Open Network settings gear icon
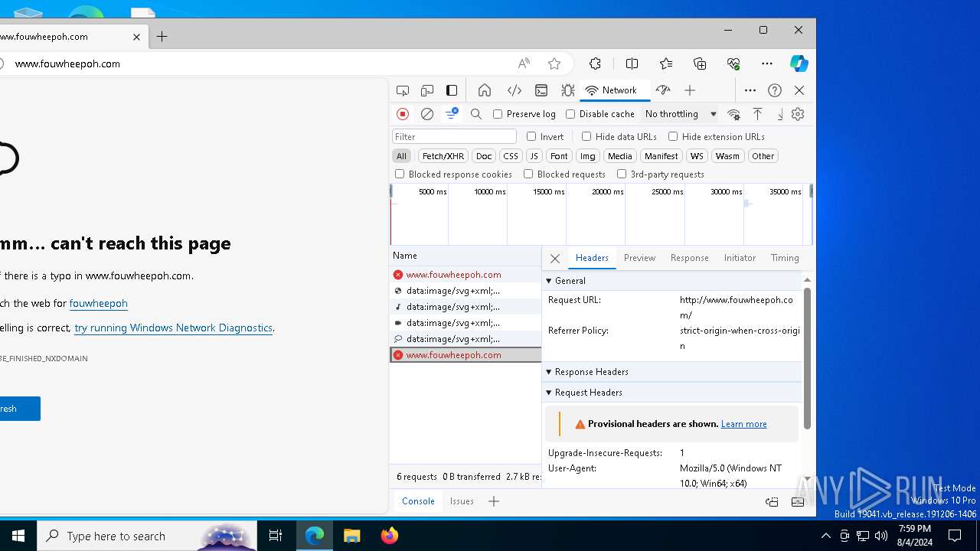The image size is (980, 551). coord(798,114)
